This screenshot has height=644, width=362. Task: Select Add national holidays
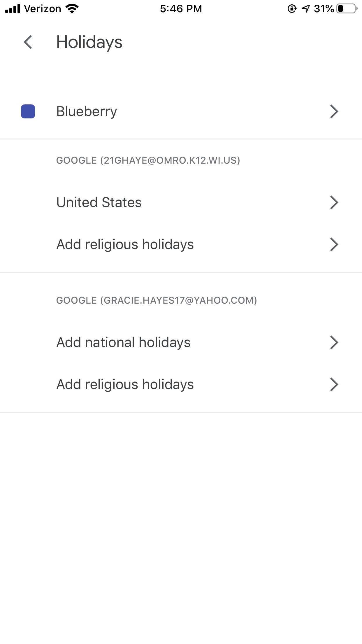point(123,342)
